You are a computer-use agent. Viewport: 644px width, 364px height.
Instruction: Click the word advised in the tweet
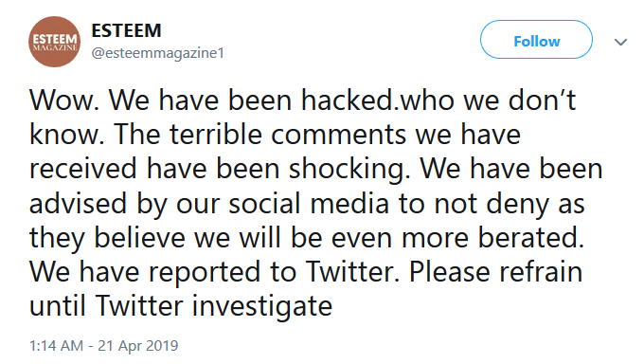click(78, 203)
